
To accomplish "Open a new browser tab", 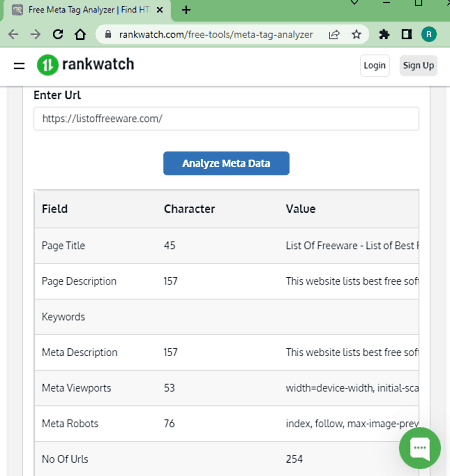I will [186, 10].
